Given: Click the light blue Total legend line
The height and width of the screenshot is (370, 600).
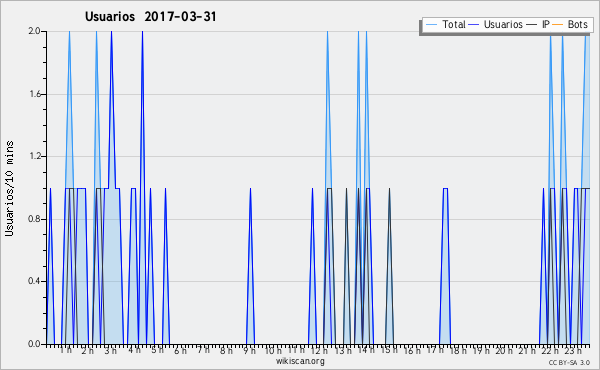Looking at the screenshot, I should [431, 25].
